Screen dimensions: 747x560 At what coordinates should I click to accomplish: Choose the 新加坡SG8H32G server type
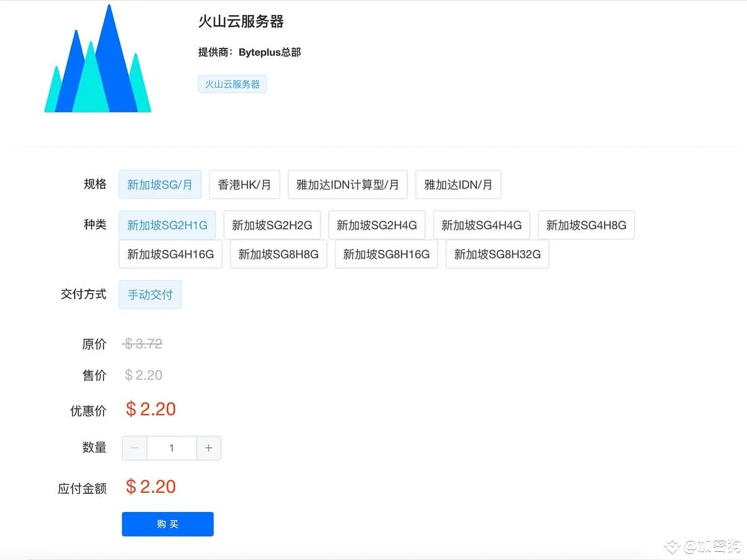tap(497, 254)
